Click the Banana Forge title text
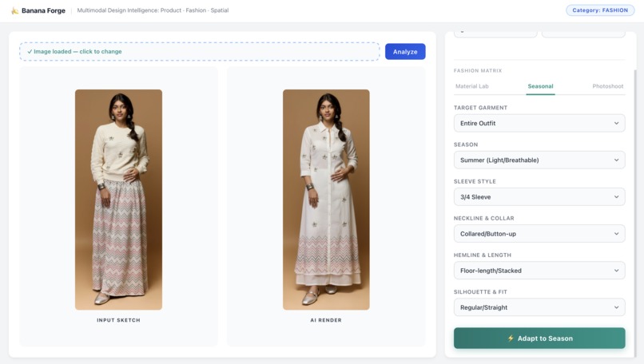Viewport: 644px width, 364px height. pos(43,10)
